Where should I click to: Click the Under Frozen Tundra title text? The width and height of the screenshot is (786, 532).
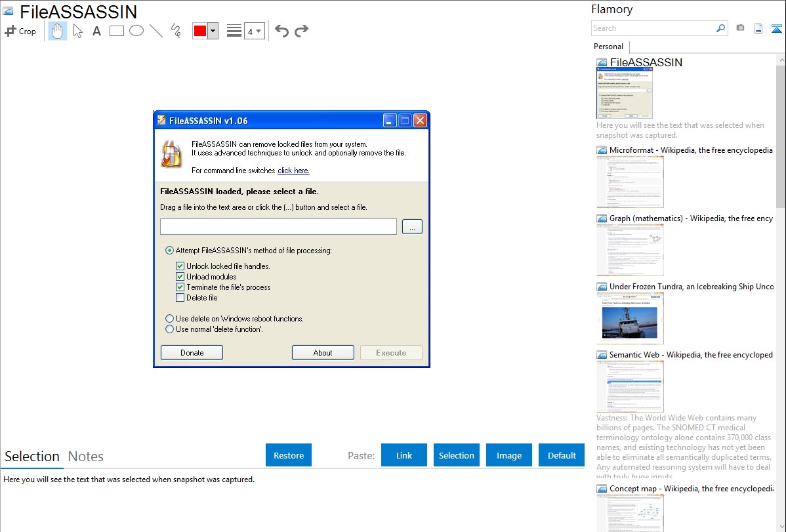click(691, 286)
